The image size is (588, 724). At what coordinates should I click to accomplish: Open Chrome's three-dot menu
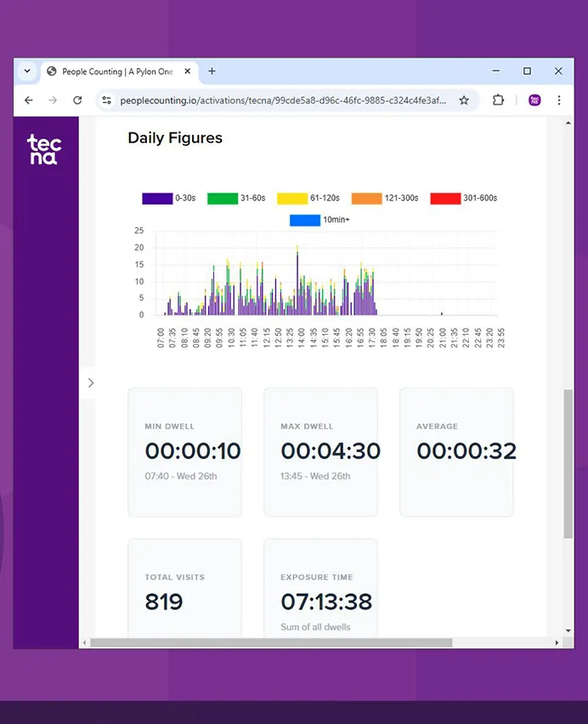tap(559, 100)
